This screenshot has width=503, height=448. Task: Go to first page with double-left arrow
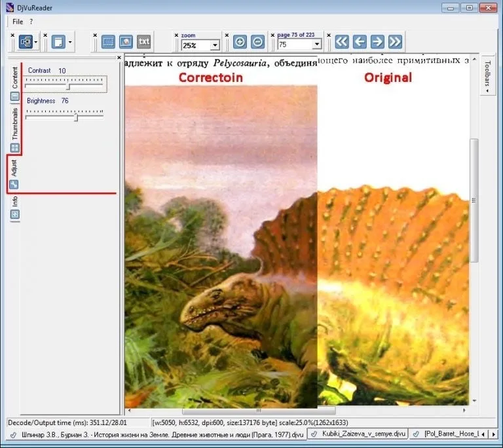(x=342, y=42)
